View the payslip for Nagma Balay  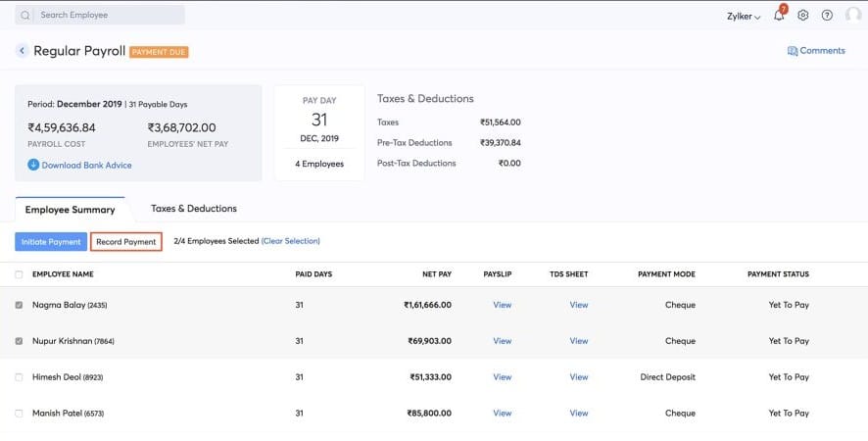[503, 305]
